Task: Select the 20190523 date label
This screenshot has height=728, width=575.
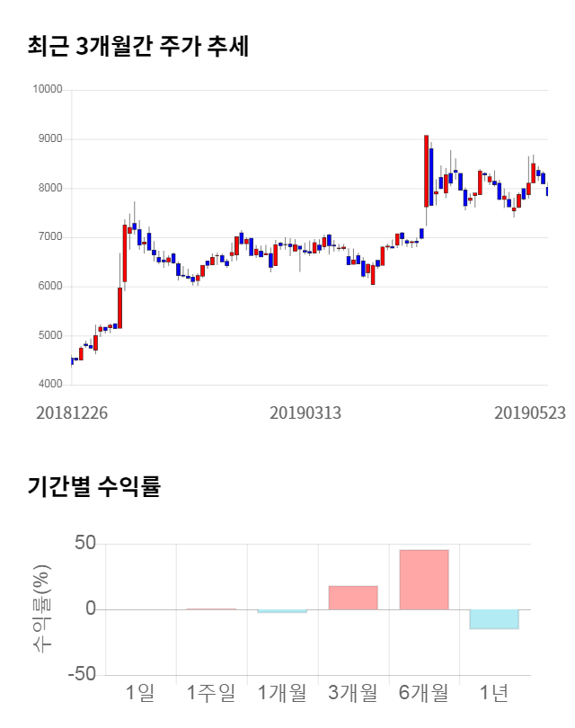Action: [530, 413]
